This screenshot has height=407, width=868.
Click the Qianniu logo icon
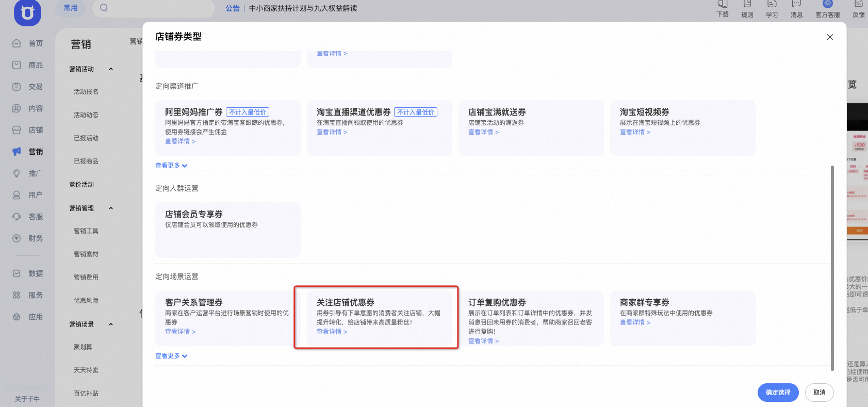[x=27, y=12]
